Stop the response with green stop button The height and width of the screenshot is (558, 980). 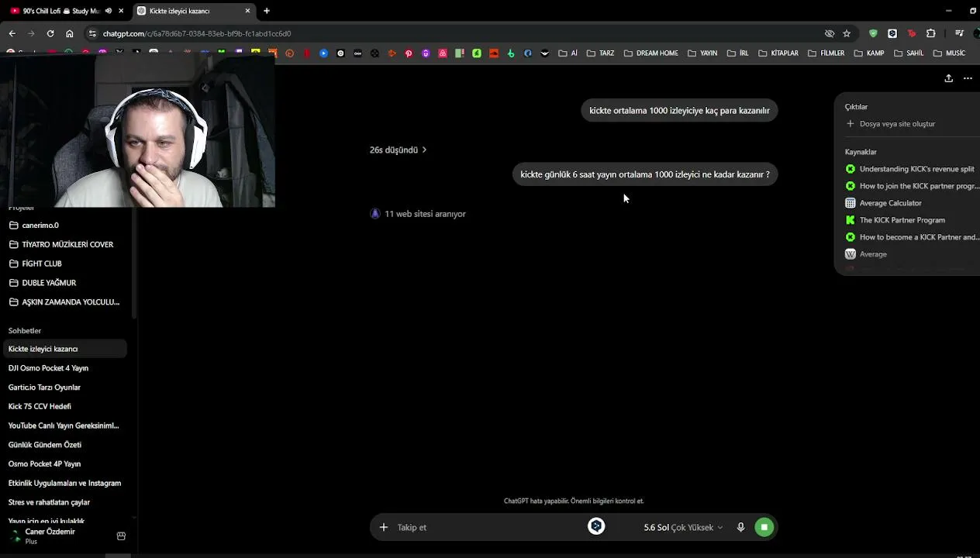764,527
